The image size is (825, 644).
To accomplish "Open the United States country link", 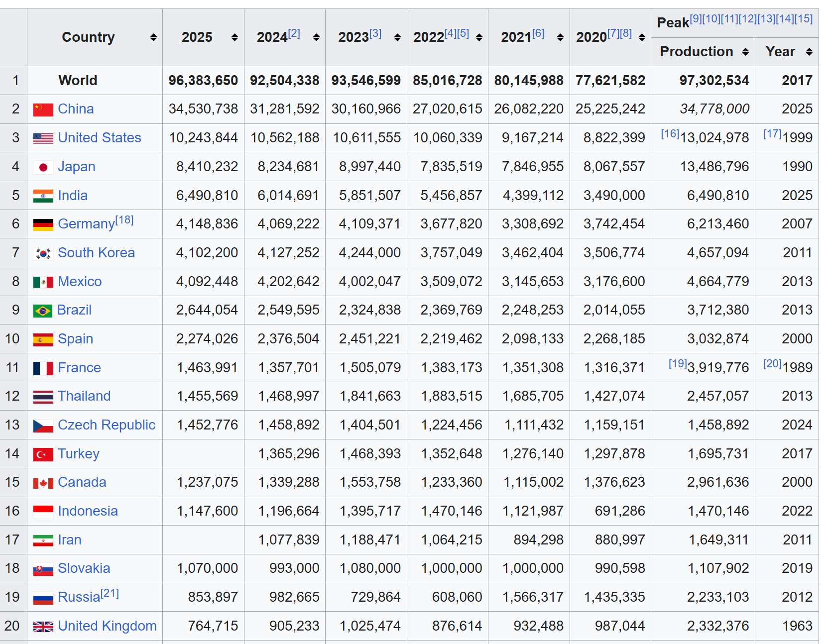I will (100, 138).
